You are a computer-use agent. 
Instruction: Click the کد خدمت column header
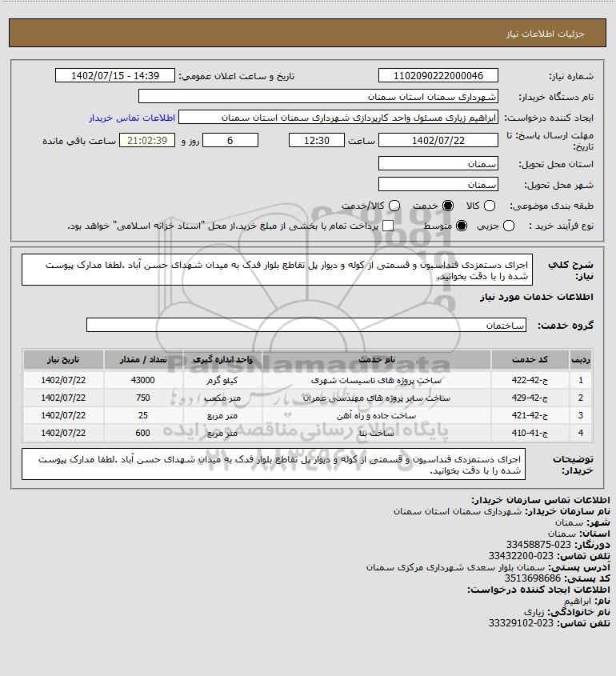530,359
